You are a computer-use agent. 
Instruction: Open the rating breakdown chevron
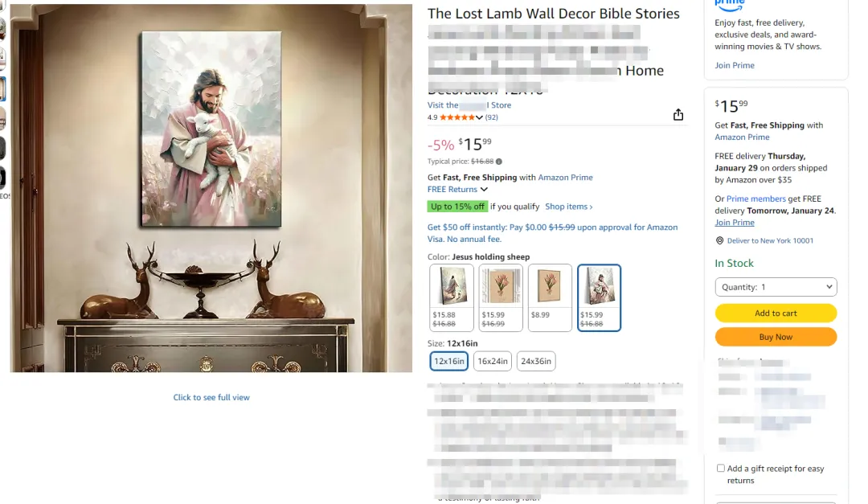coord(479,117)
